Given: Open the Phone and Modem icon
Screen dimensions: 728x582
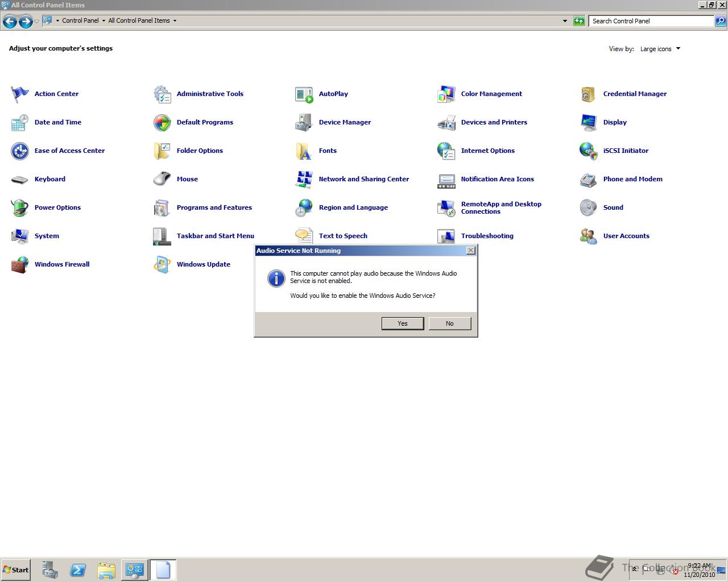Looking at the screenshot, I should point(589,179).
